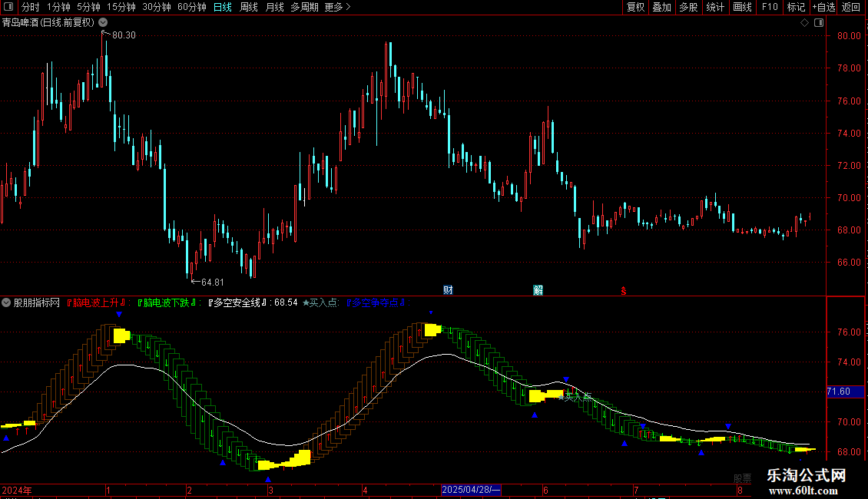
Task: Select the 日线 daily chart tab
Action: pyautogui.click(x=223, y=7)
